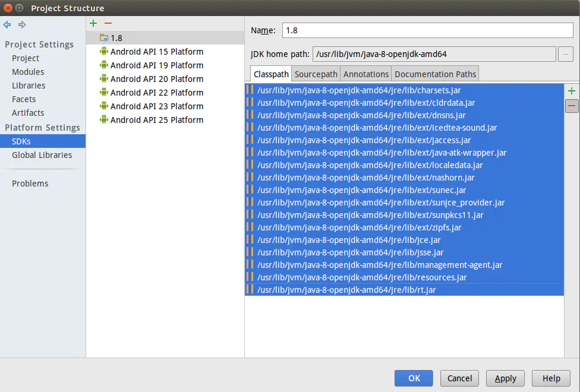Image resolution: width=580 pixels, height=392 pixels.
Task: Click Android icon for API 25 Platform
Action: 104,120
